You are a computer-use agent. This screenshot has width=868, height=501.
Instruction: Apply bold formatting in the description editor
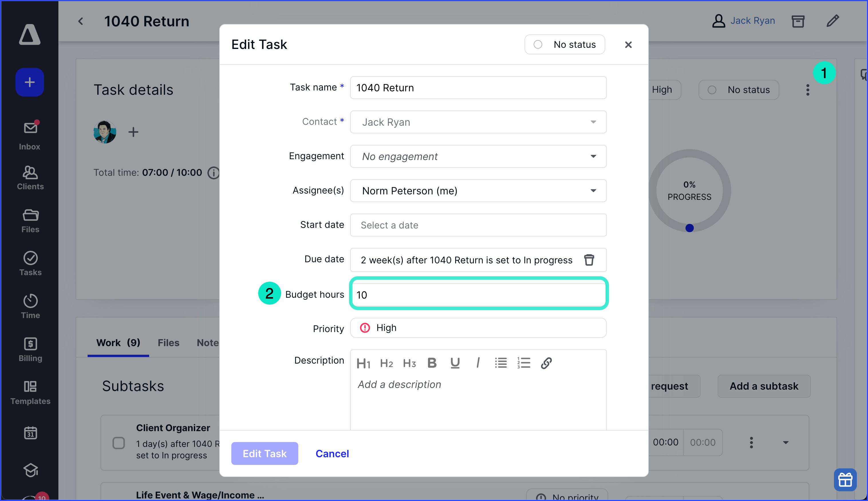tap(432, 362)
